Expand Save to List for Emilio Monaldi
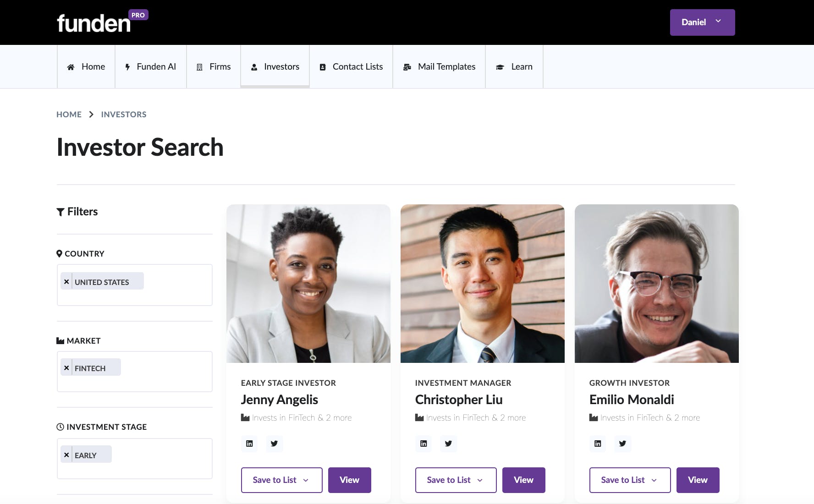This screenshot has height=504, width=814. tap(630, 480)
